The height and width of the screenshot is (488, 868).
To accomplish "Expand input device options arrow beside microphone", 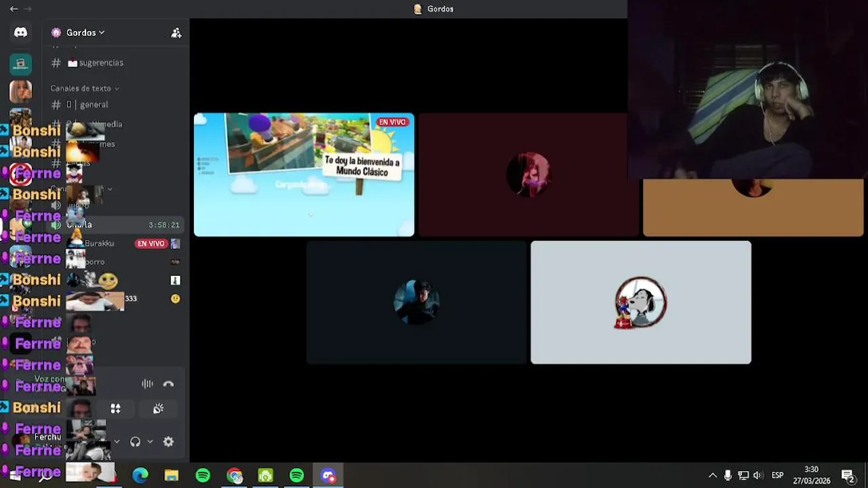I will pyautogui.click(x=117, y=442).
